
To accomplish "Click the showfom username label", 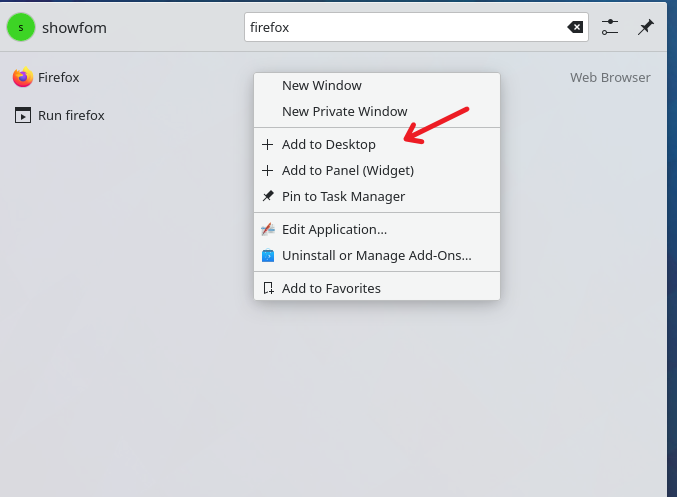I will click(x=74, y=28).
